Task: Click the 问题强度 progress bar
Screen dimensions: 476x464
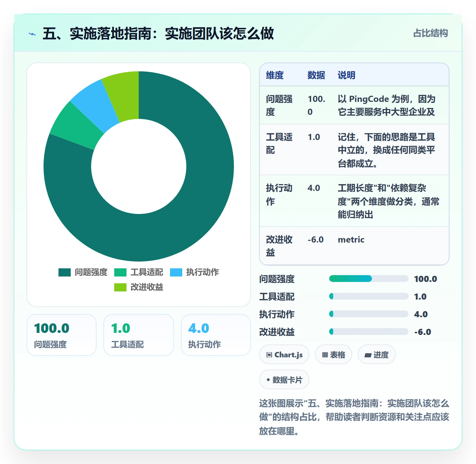Action: (369, 279)
